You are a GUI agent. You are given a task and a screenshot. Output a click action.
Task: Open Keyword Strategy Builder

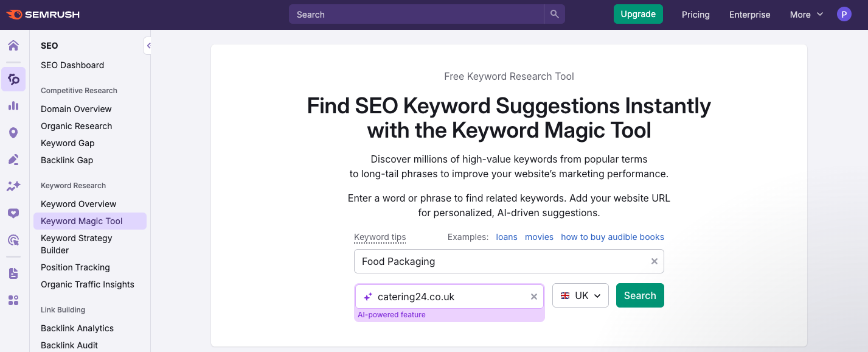(77, 244)
